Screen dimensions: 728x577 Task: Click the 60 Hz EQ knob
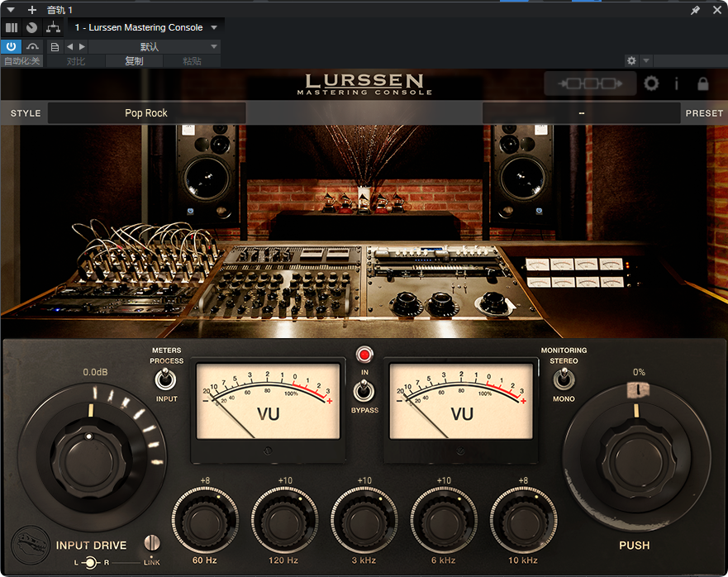click(x=205, y=522)
